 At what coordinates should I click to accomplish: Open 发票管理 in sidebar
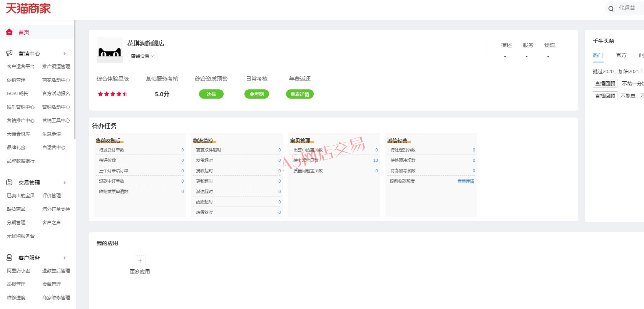tap(52, 284)
